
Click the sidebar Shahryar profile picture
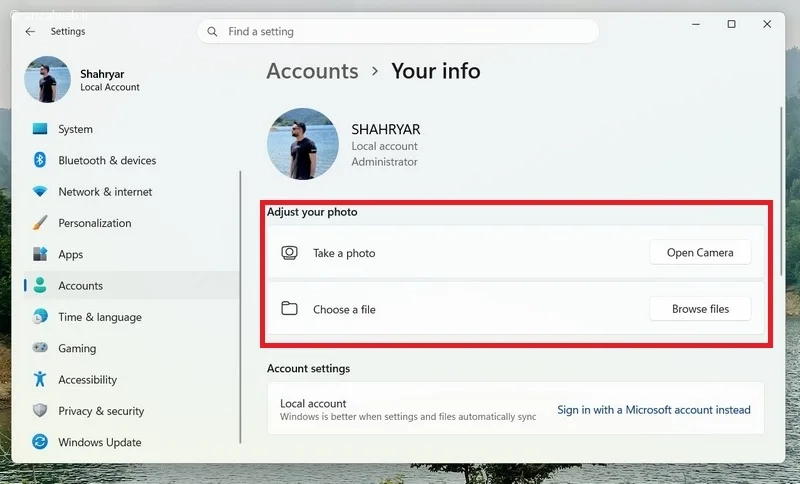[47, 80]
